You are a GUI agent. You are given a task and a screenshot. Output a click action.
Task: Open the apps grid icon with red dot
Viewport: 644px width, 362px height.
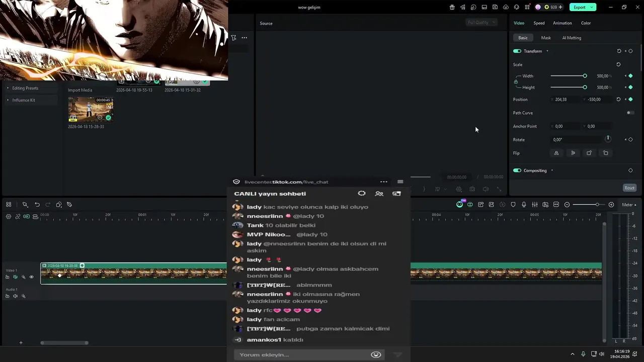click(x=527, y=7)
